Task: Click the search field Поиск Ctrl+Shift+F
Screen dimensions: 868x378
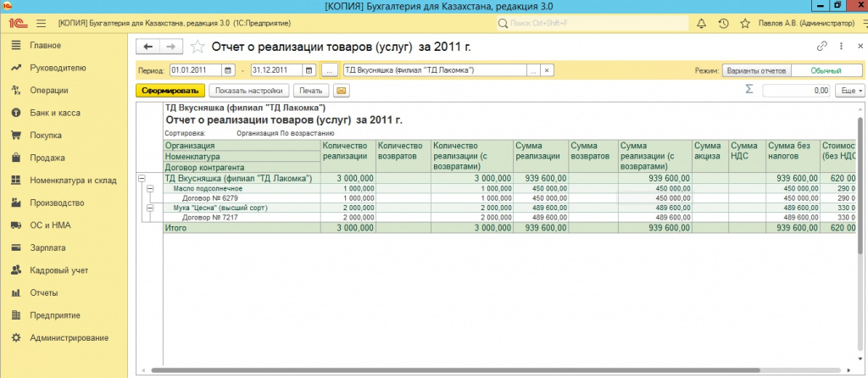Action: (591, 23)
